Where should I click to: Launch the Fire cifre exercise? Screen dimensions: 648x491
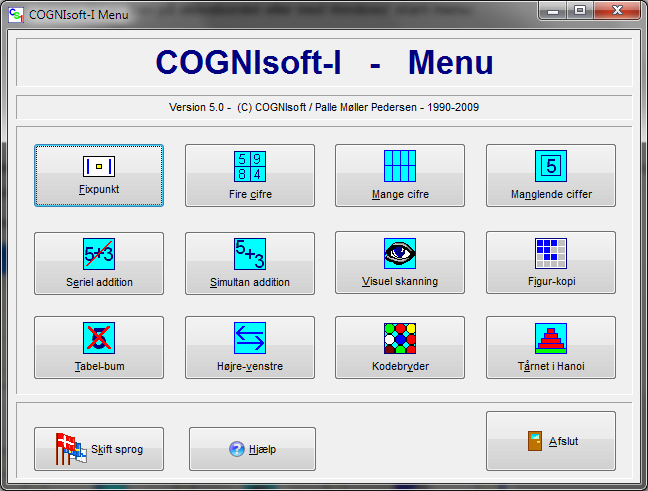tap(250, 175)
